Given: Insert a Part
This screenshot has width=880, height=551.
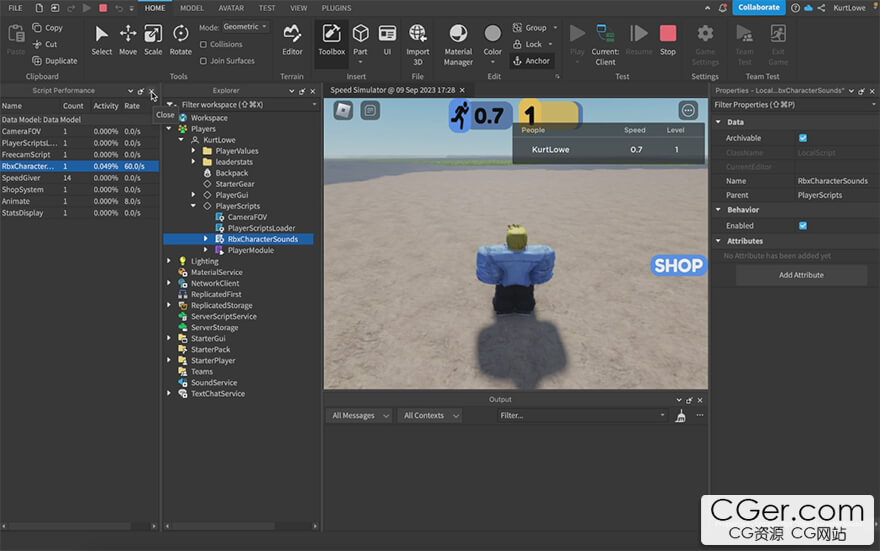Looking at the screenshot, I should click(360, 40).
